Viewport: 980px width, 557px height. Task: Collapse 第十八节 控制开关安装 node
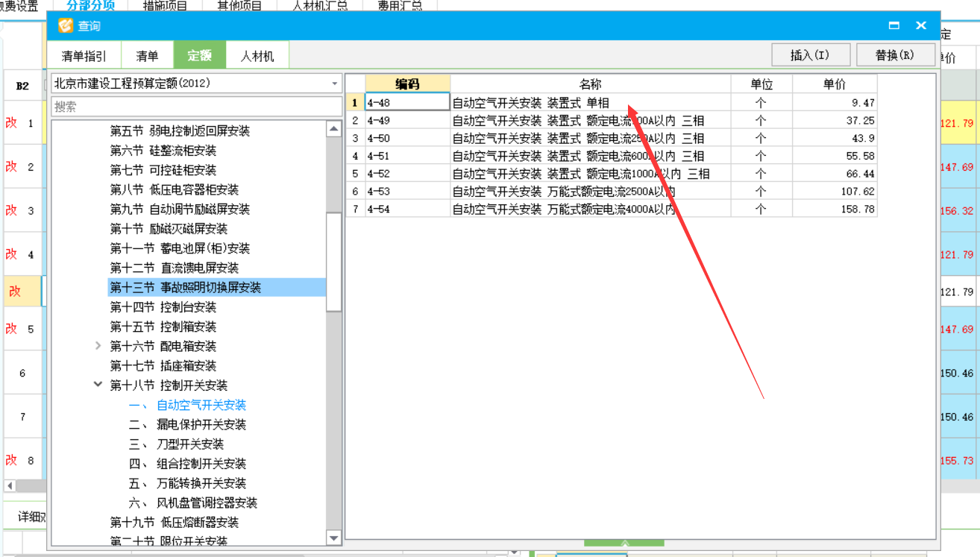coord(98,385)
